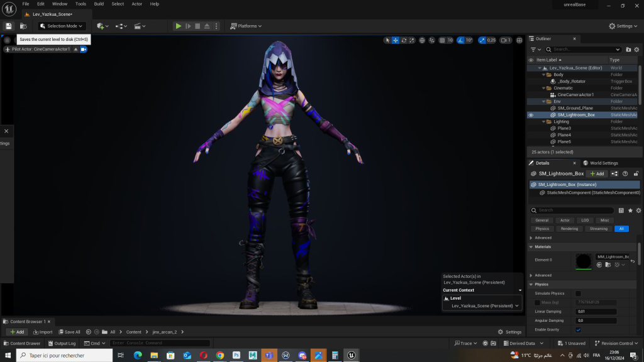Select the Physics filter button in Details
Viewport: 644px width, 362px height.
click(x=541, y=229)
